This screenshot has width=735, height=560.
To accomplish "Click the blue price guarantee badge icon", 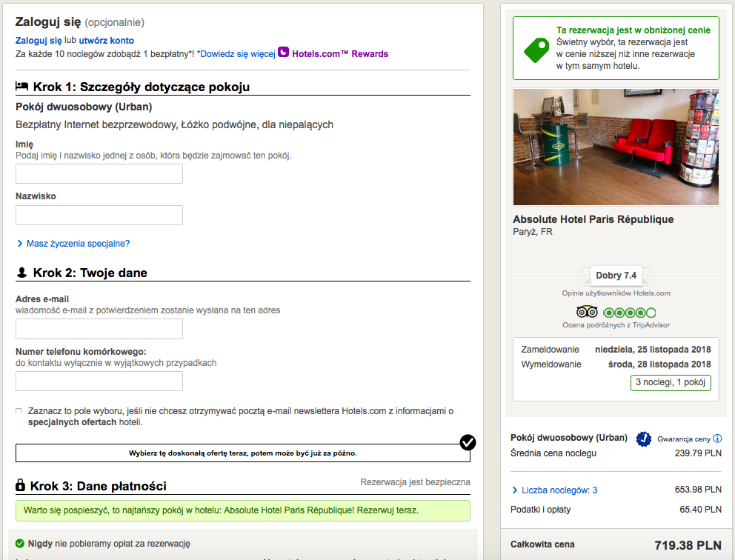I will coord(643,439).
